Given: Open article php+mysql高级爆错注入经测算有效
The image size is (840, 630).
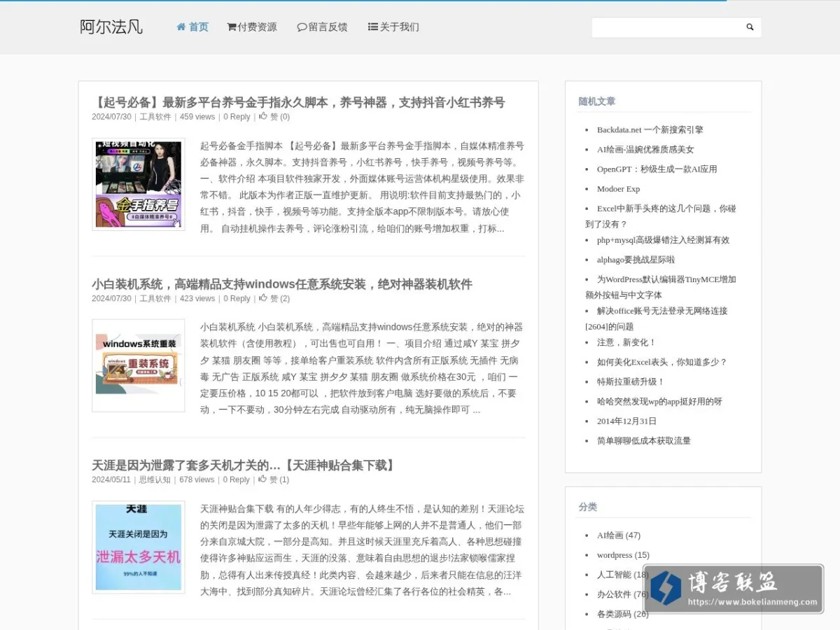Looking at the screenshot, I should [663, 239].
